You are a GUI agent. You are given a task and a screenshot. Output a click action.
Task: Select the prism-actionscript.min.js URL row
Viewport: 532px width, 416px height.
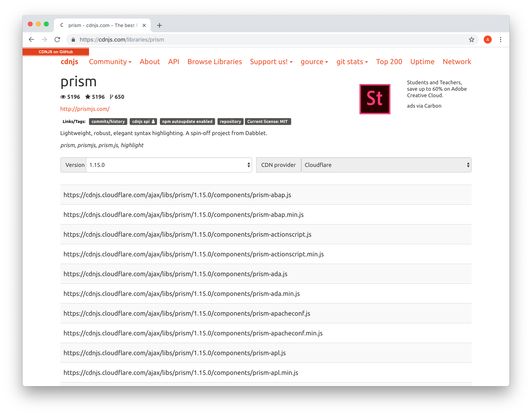click(x=266, y=254)
